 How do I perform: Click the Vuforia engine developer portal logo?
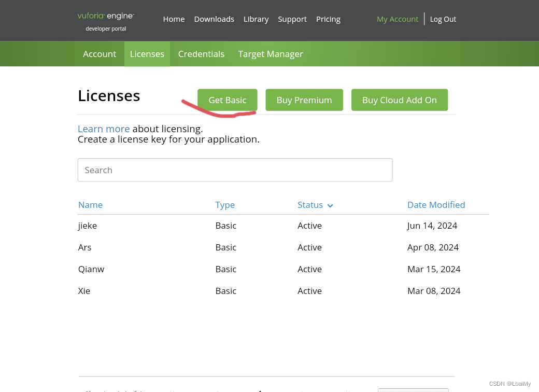(106, 22)
